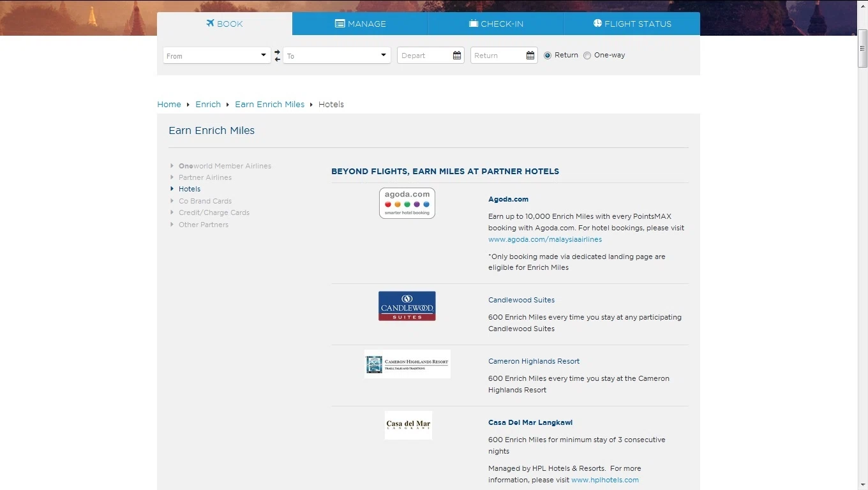Select the One-way radio button
This screenshot has width=868, height=490.
pos(587,56)
